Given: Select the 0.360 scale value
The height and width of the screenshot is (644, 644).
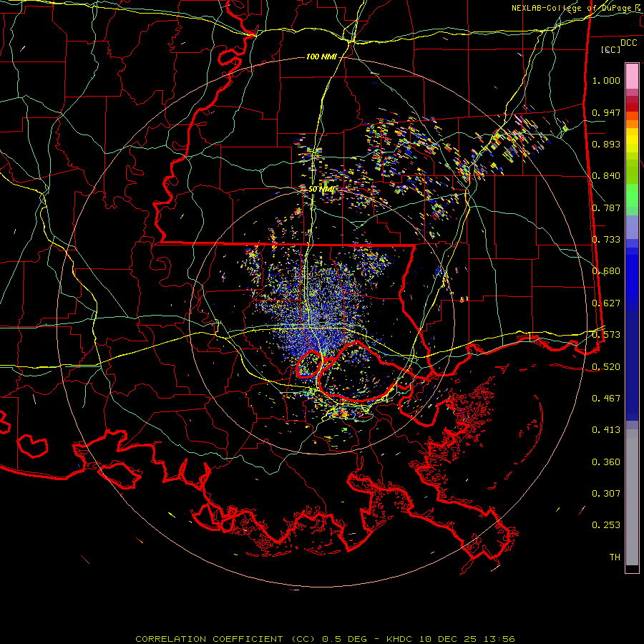Looking at the screenshot, I should pyautogui.click(x=606, y=462).
